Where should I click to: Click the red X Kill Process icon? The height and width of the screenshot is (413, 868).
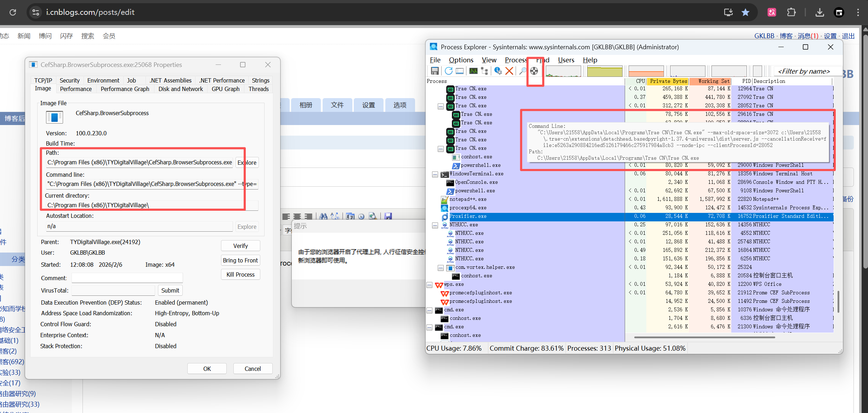pos(509,71)
